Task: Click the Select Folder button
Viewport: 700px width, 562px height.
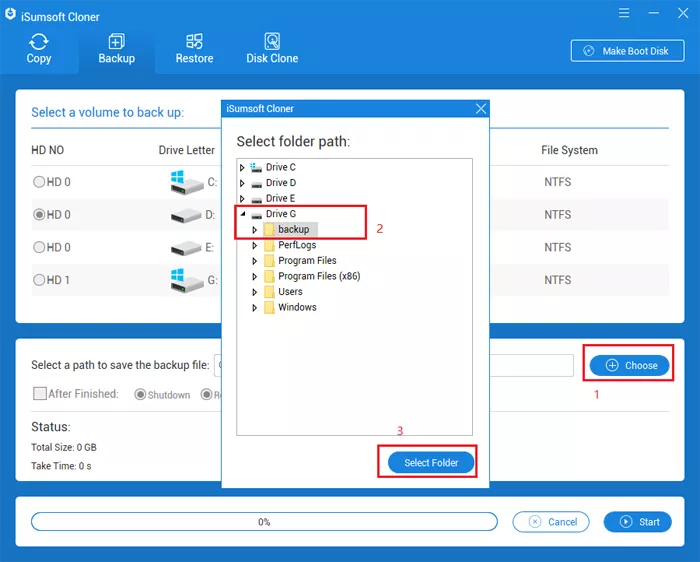Action: [431, 462]
